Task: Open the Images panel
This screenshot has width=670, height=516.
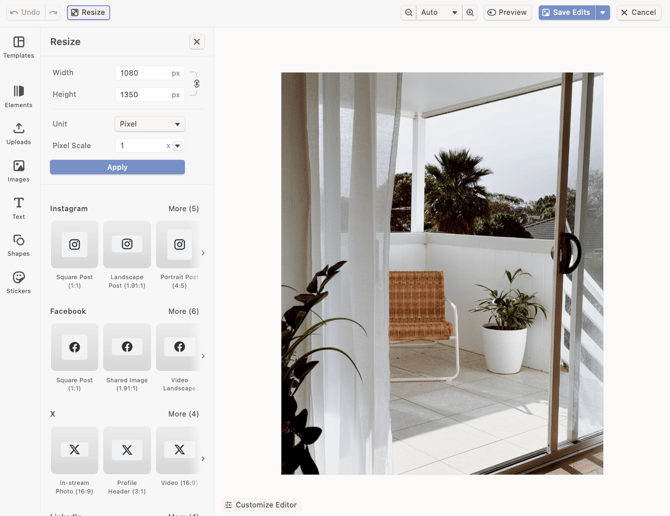Action: [x=18, y=171]
